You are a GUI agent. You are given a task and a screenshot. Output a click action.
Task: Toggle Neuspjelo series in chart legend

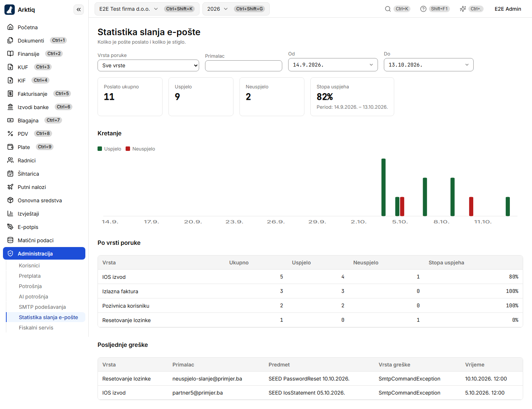[x=140, y=149]
